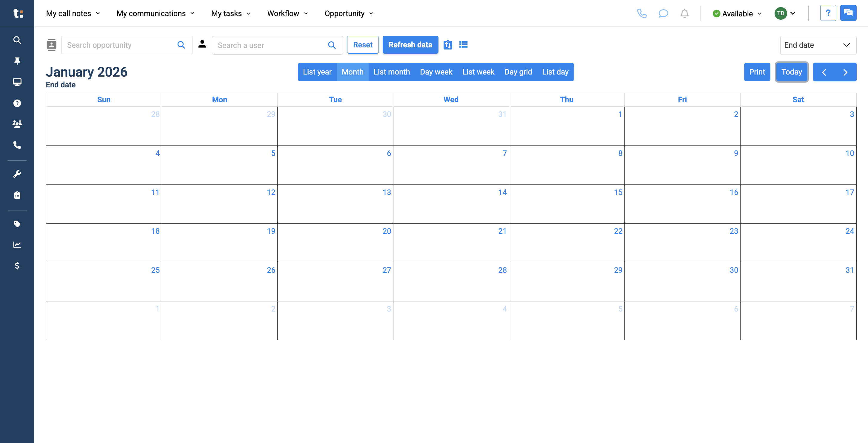The image size is (868, 443).
Task: Click the phone icon in the sidebar
Action: click(x=17, y=145)
